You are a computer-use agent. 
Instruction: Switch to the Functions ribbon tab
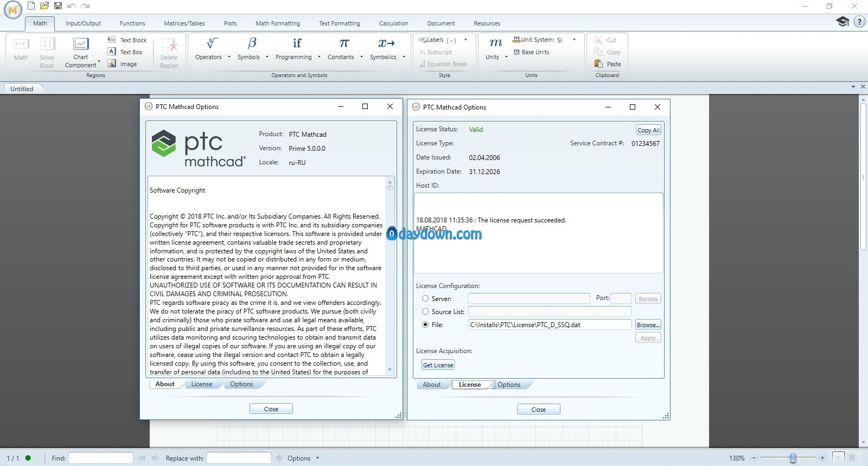(x=132, y=23)
